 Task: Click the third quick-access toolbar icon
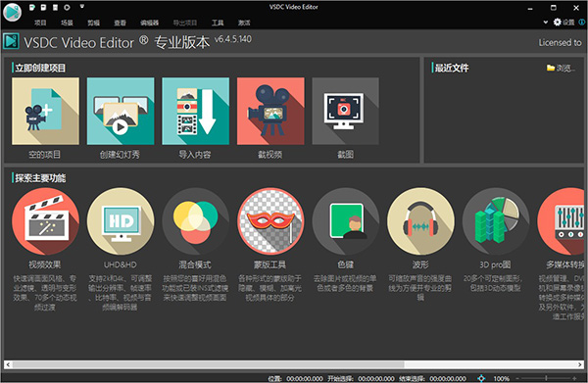point(55,7)
